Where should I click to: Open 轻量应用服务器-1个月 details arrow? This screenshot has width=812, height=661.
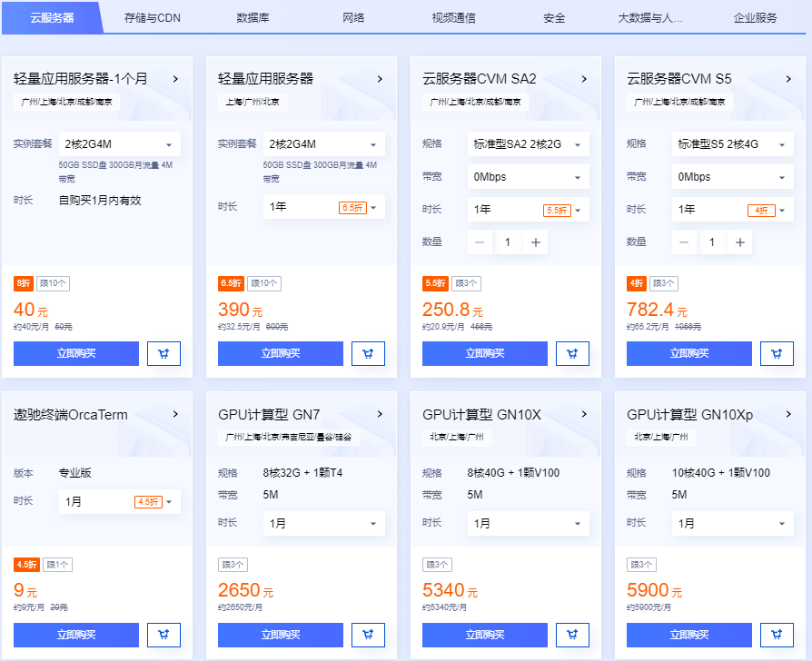pyautogui.click(x=175, y=79)
